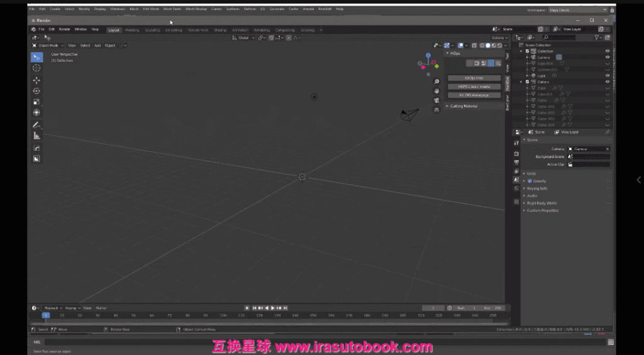This screenshot has width=644, height=355.
Task: Click the viewport zoom magnifier icon
Action: [x=436, y=82]
